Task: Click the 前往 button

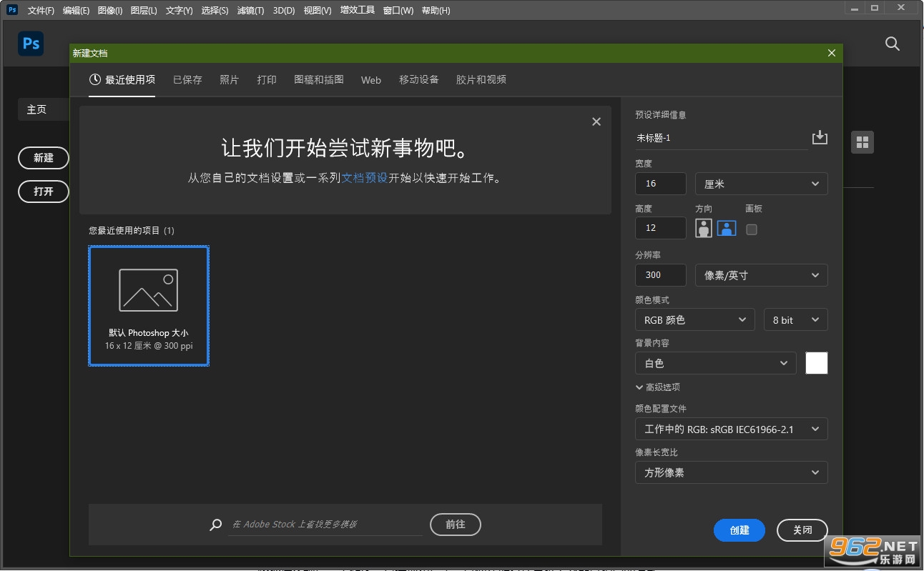Action: pyautogui.click(x=456, y=525)
